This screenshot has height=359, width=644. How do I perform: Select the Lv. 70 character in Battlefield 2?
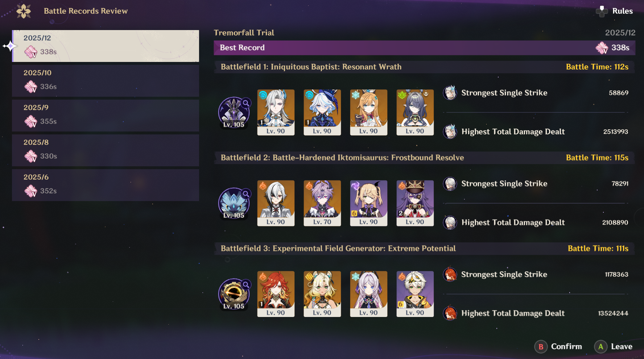pos(322,203)
